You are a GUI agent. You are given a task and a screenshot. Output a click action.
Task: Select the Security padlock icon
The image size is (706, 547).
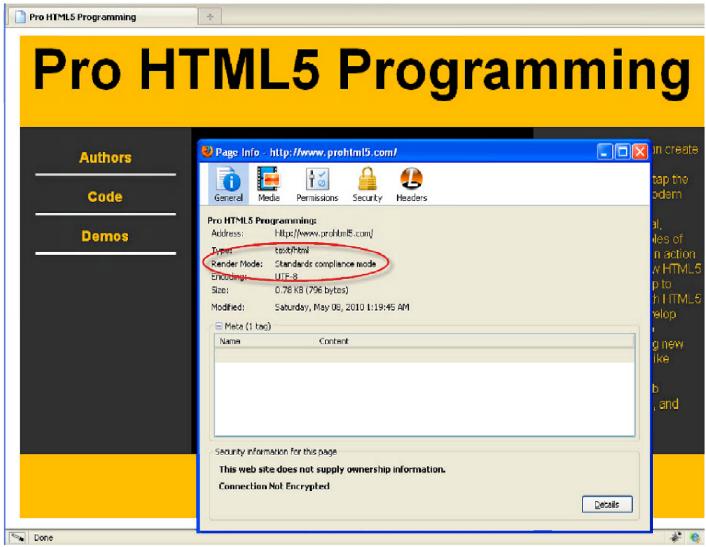coord(366,181)
